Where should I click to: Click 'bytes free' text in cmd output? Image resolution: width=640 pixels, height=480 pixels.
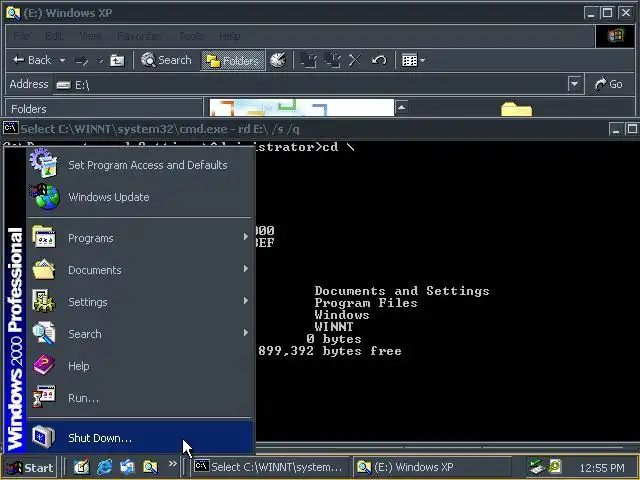click(362, 351)
